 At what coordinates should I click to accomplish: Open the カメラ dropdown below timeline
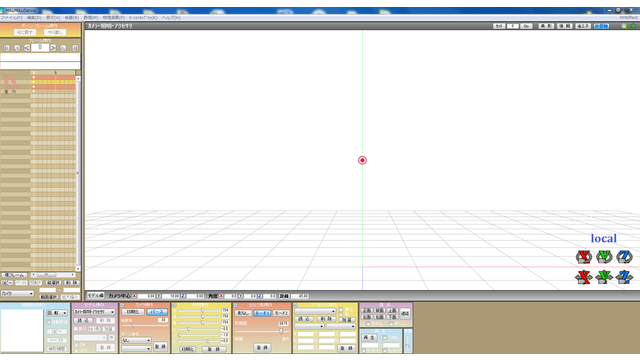pos(17,293)
